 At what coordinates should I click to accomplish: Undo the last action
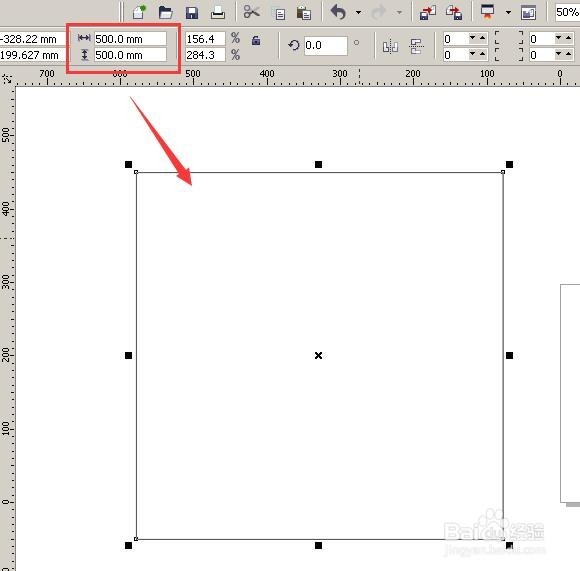338,12
